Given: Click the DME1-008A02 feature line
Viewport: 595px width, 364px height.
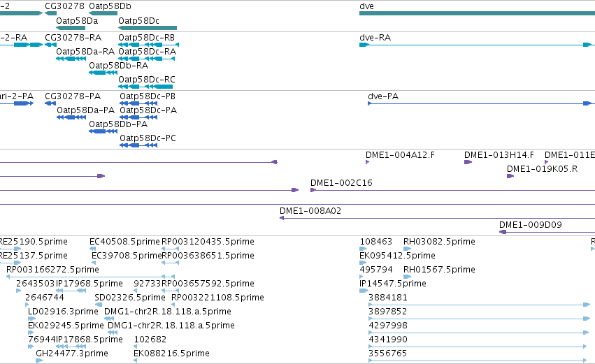Looking at the screenshot, I should click(437, 218).
